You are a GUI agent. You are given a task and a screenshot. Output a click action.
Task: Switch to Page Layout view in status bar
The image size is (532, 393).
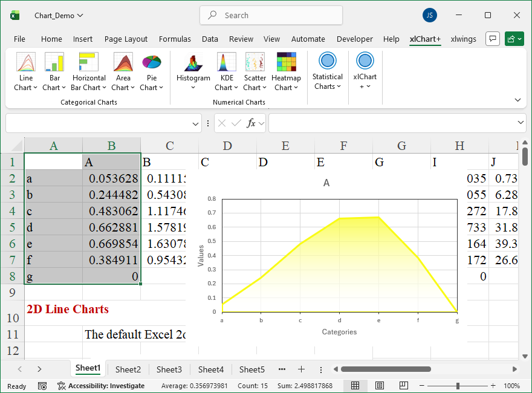pos(380,386)
